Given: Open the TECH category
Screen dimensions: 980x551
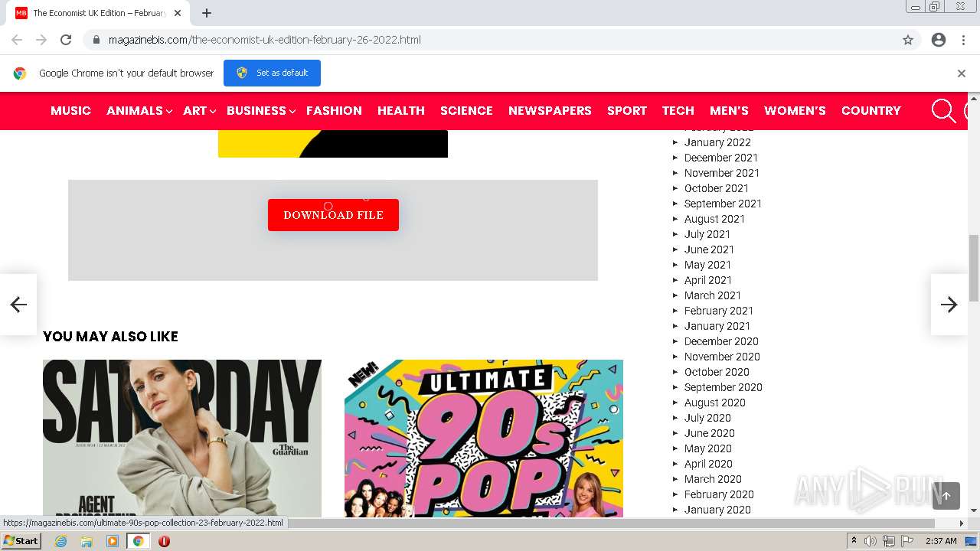Looking at the screenshot, I should 678,111.
